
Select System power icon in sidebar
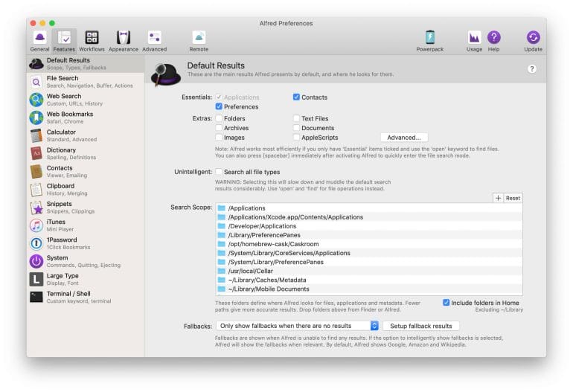36,261
